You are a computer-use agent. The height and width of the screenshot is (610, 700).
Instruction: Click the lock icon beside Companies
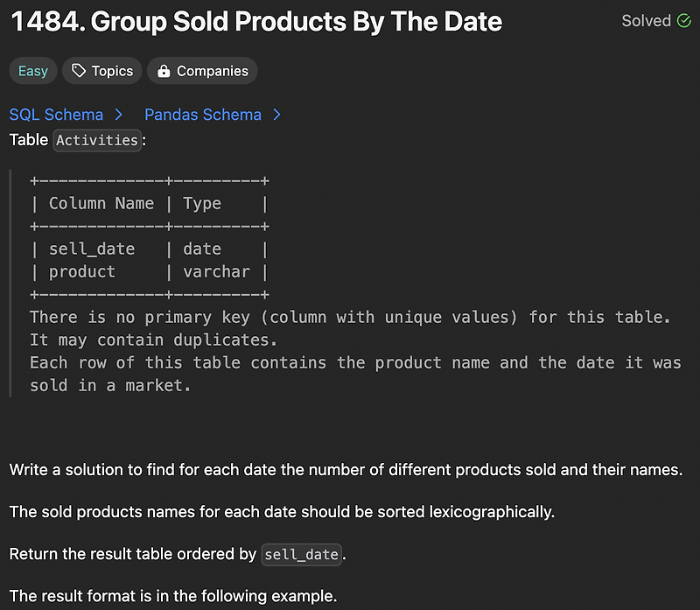coord(164,71)
